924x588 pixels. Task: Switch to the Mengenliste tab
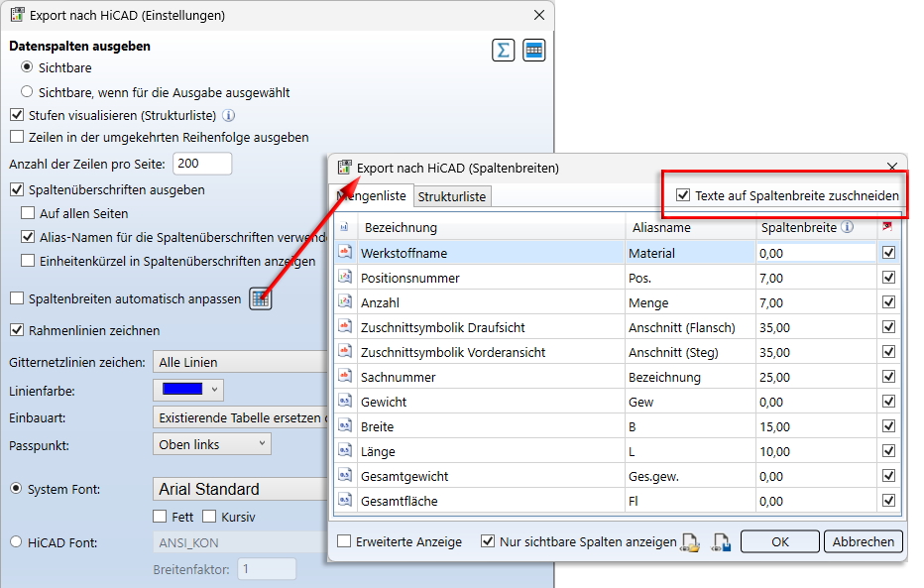[372, 196]
